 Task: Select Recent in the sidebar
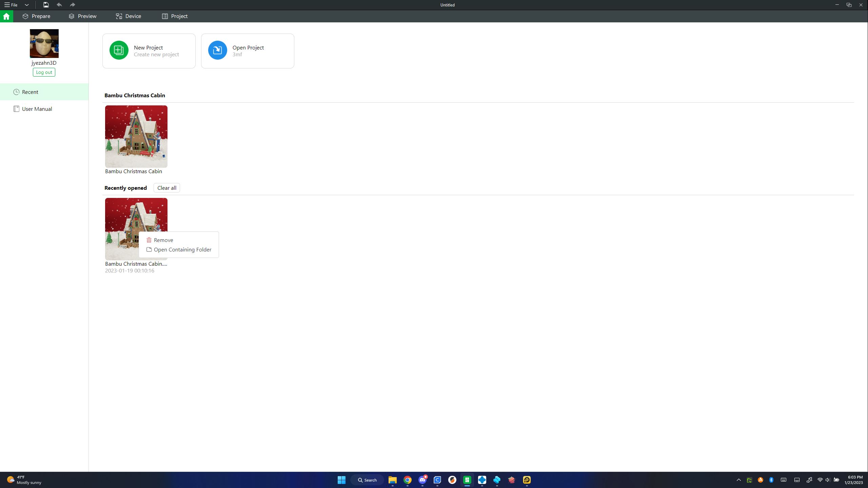coord(44,92)
